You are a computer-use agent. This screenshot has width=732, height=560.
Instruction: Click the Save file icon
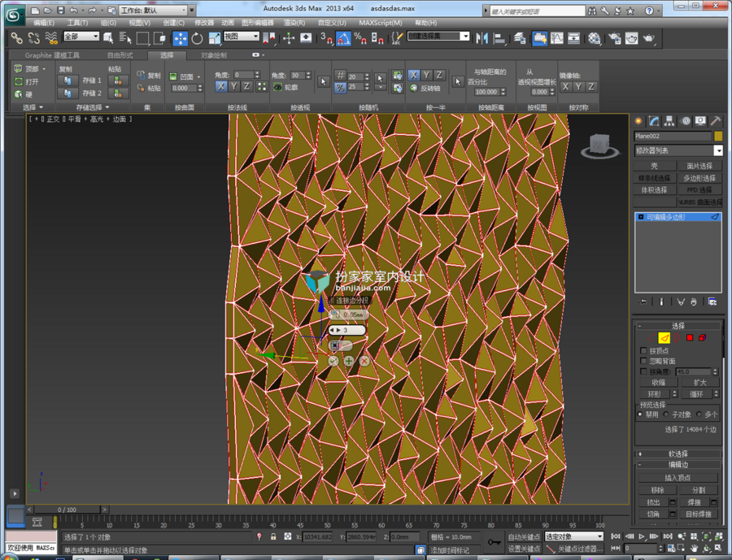[x=61, y=10]
